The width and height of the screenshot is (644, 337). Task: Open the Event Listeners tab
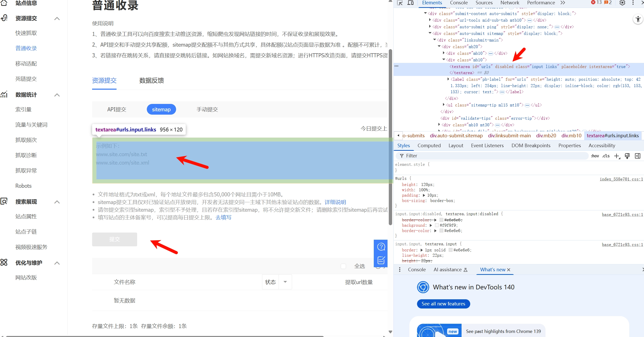tap(487, 145)
